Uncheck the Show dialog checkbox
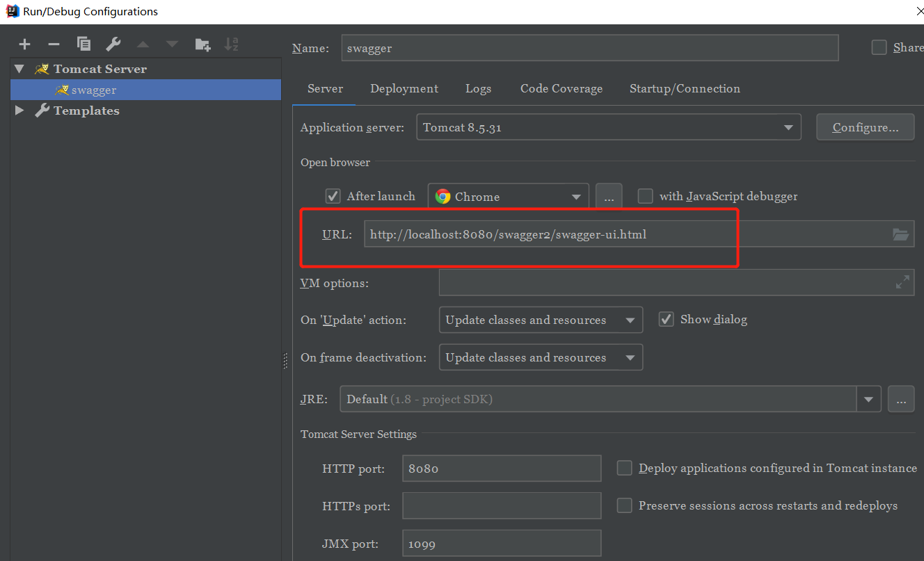 (667, 319)
